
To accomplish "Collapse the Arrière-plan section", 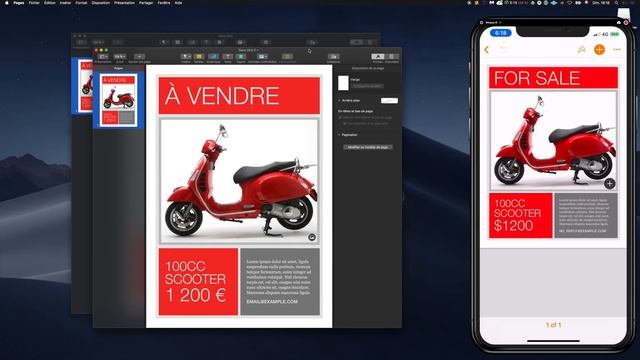I will (x=339, y=100).
